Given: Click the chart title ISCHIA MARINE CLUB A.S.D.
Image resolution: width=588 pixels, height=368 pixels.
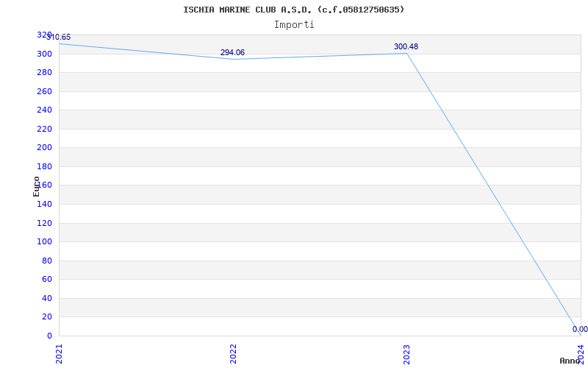Looking at the screenshot, I should [x=293, y=10].
